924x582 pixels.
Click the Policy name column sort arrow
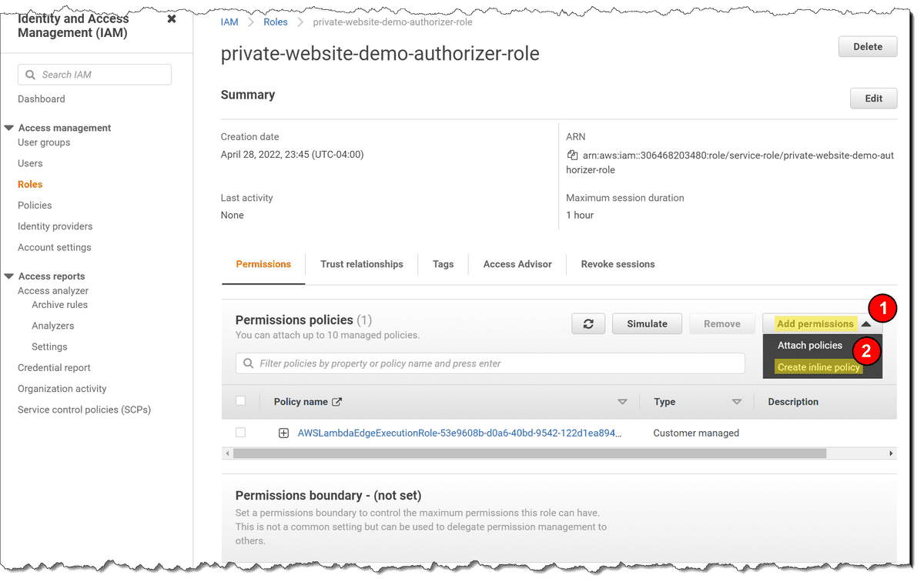(622, 402)
